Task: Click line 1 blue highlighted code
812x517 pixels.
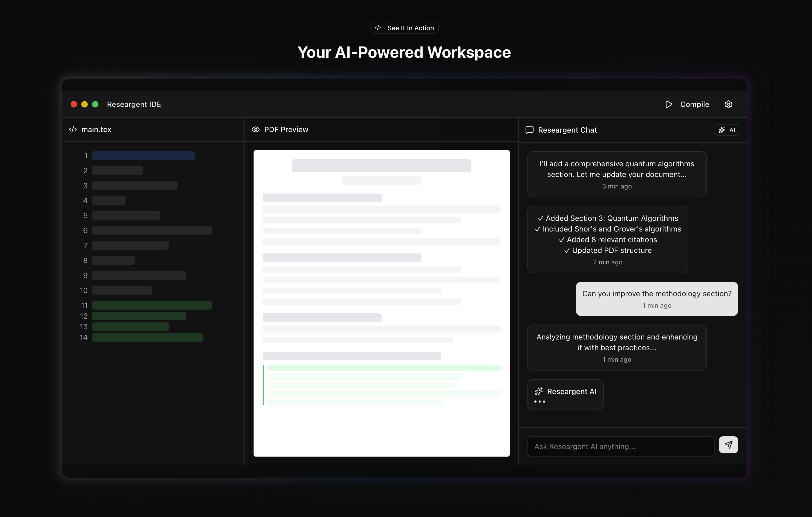Action: 143,156
